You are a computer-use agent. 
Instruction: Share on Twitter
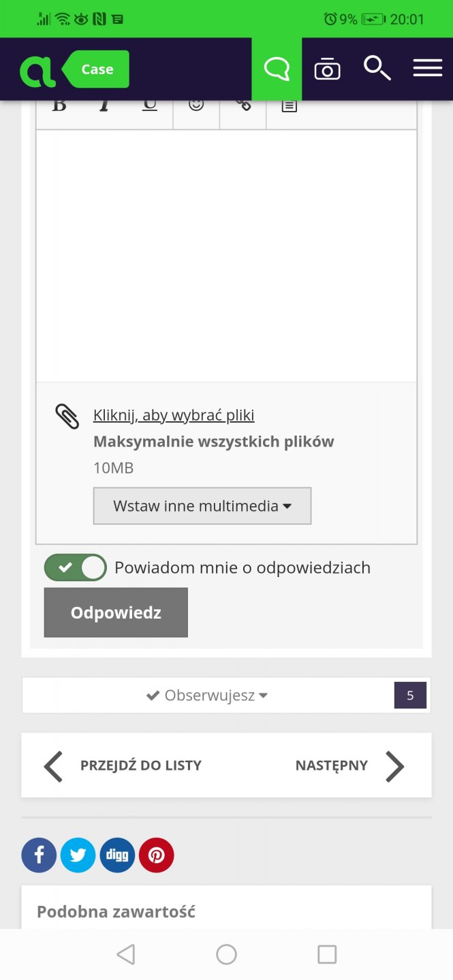tap(78, 855)
